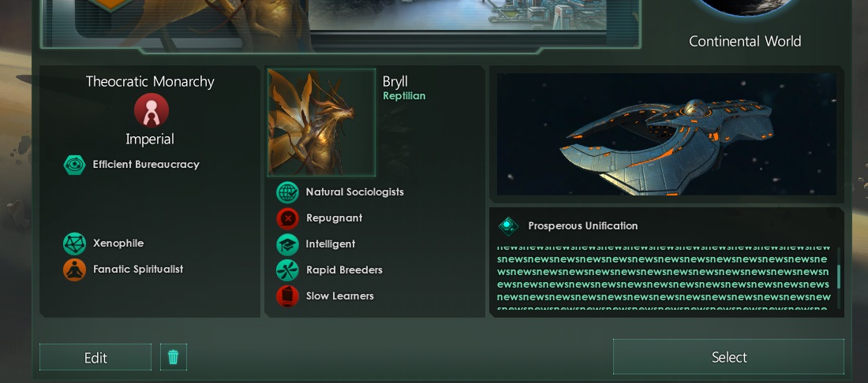Screen dimensions: 868x383
Task: Click the Intelligent trait icon
Action: (287, 244)
